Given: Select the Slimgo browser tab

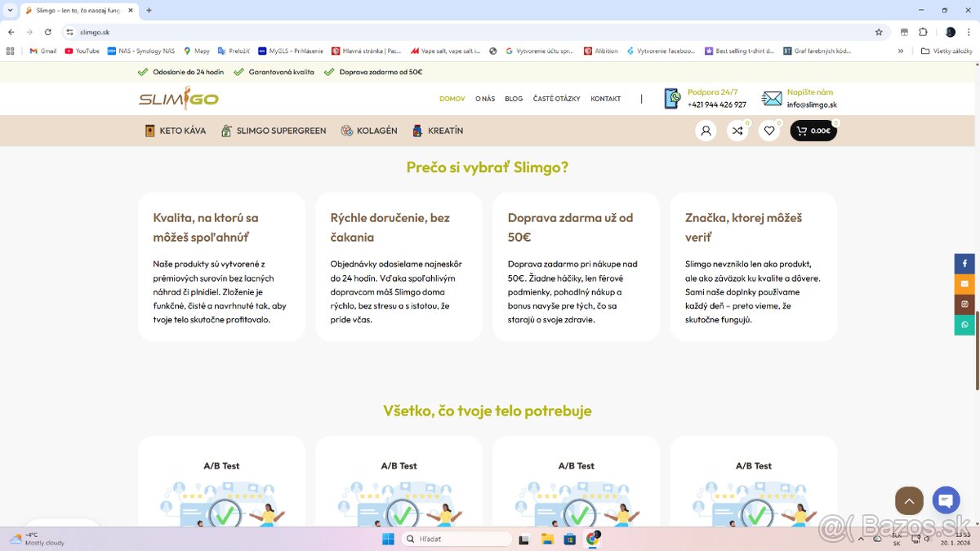Looking at the screenshot, I should click(78, 11).
